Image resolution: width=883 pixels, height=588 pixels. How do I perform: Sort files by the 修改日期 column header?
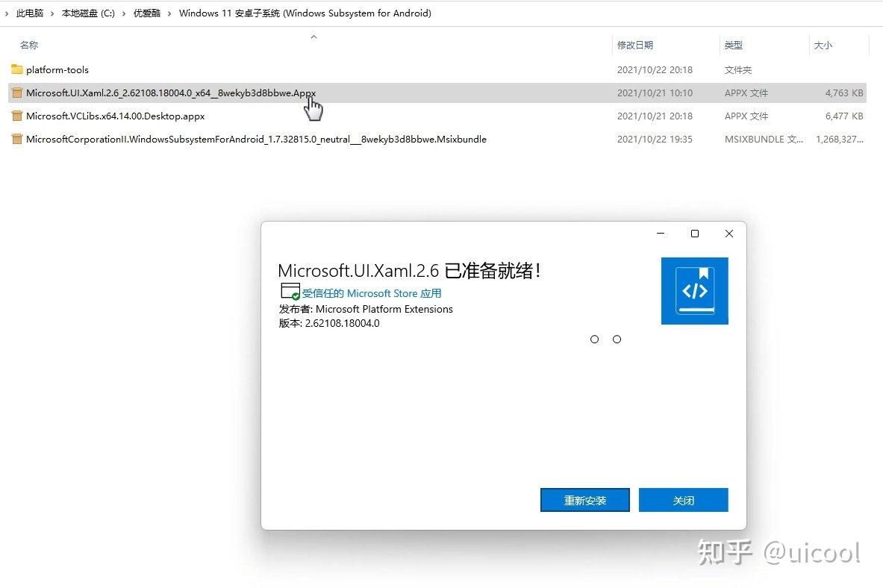(x=635, y=45)
